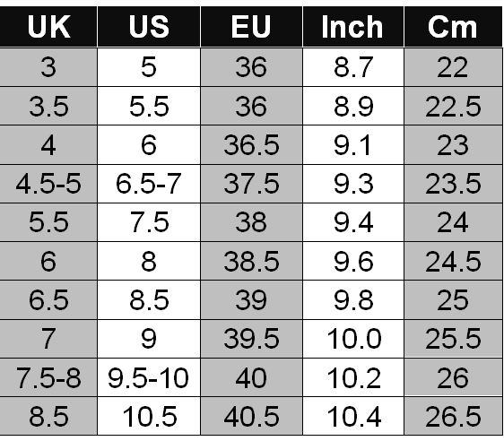Click the Inch column header
Screen dimensions: 504x441
[353, 27]
